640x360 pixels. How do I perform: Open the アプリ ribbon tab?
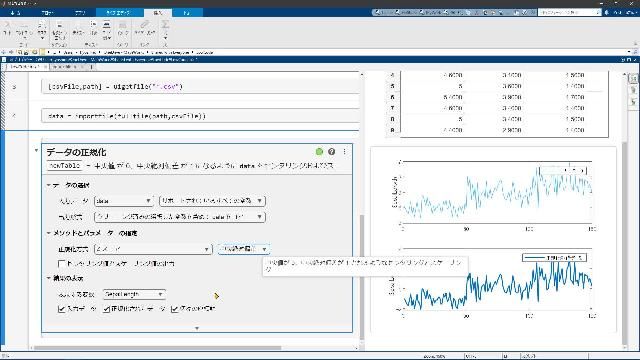80,13
